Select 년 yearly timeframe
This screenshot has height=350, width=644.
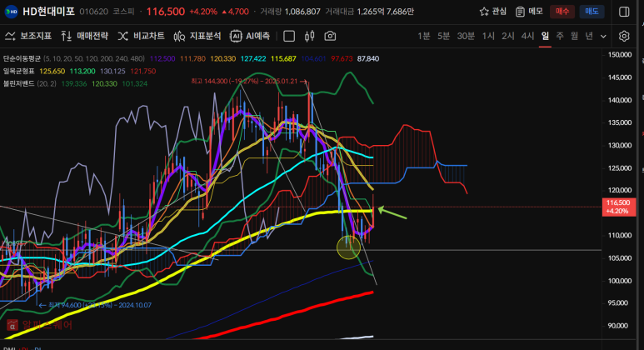[589, 36]
